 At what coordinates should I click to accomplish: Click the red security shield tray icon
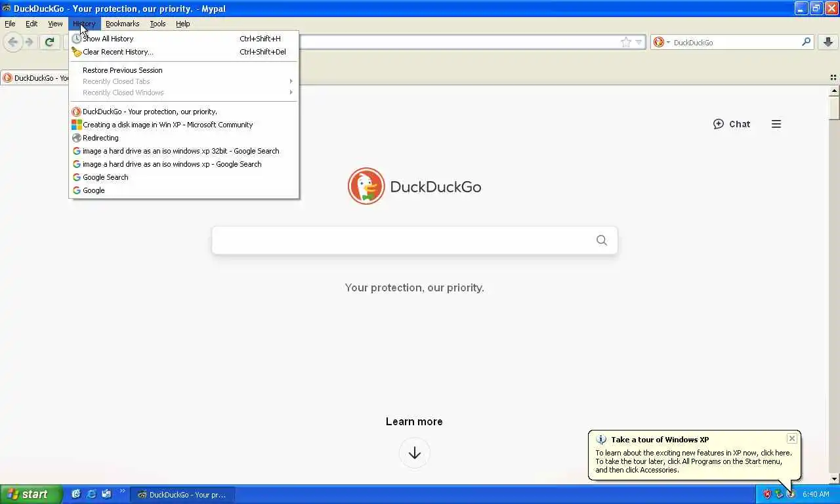[x=766, y=494]
